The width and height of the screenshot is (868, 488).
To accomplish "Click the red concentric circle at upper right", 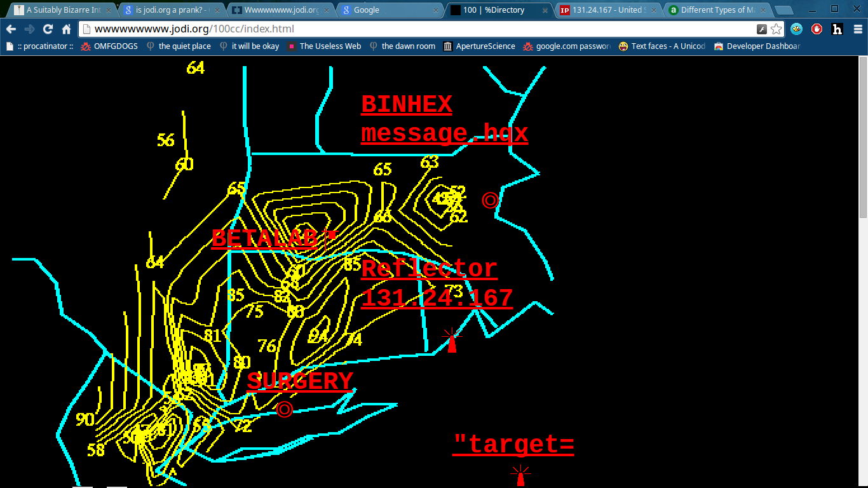I will tap(490, 200).
